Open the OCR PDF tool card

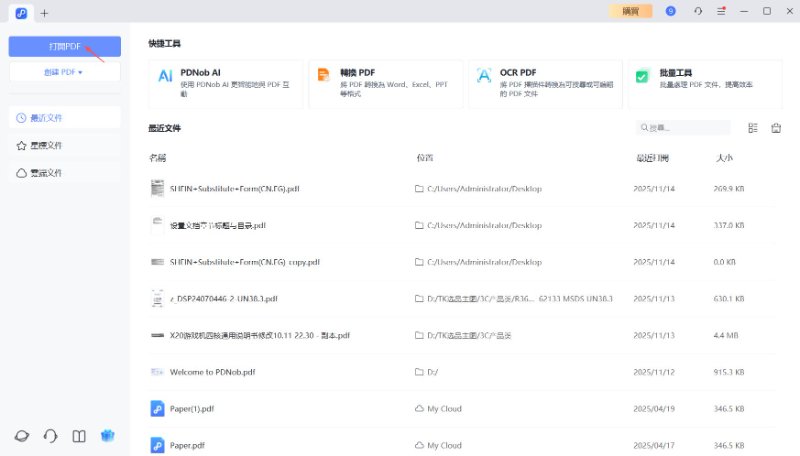click(545, 84)
